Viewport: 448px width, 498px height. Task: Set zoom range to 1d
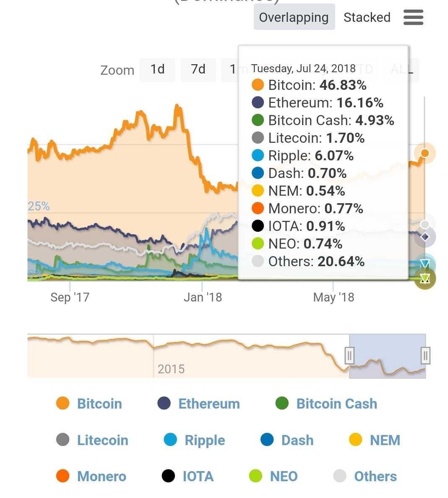(x=157, y=70)
